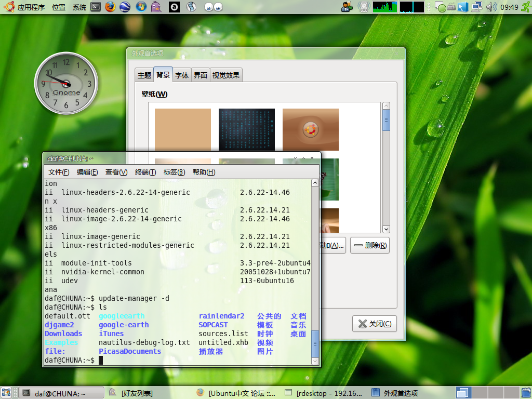Image resolution: width=532 pixels, height=399 pixels.
Task: Click the 删除(R) button
Action: point(370,245)
